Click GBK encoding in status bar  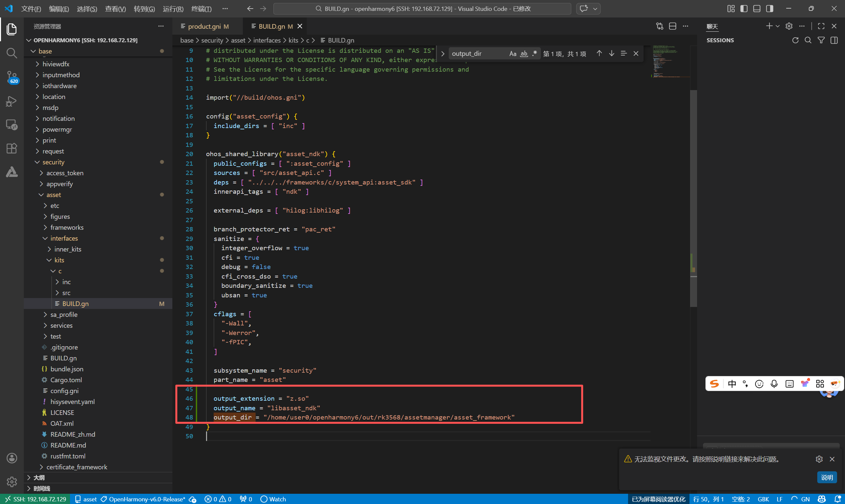[x=763, y=499]
